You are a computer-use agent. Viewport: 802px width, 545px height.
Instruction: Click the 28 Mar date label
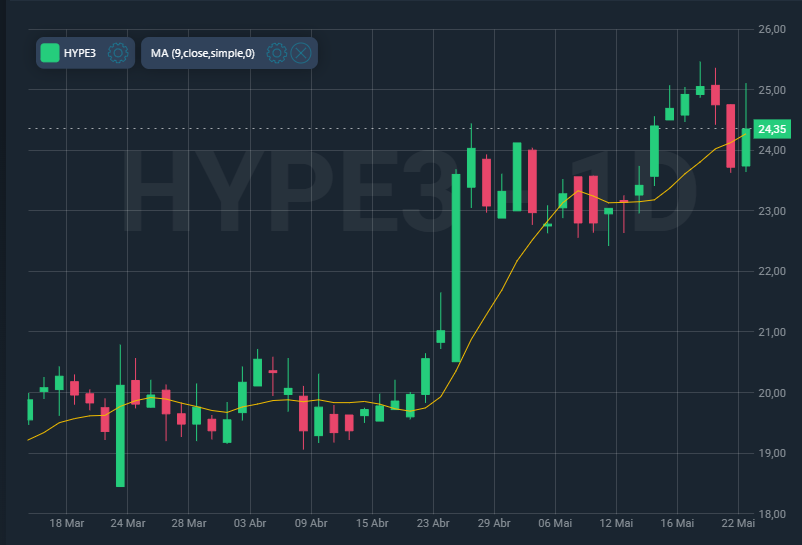tap(189, 523)
